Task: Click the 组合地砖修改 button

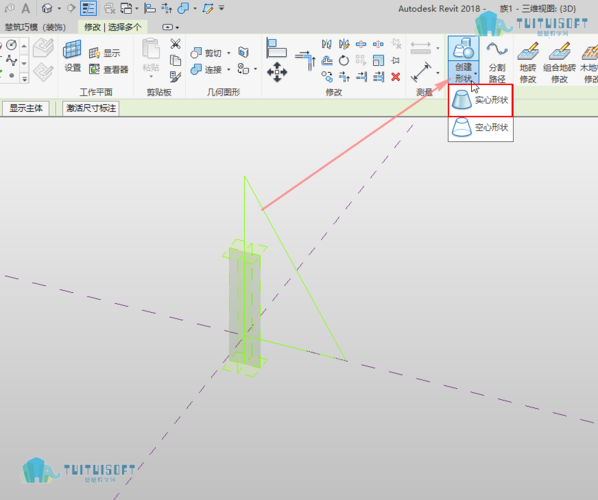Action: [x=559, y=62]
